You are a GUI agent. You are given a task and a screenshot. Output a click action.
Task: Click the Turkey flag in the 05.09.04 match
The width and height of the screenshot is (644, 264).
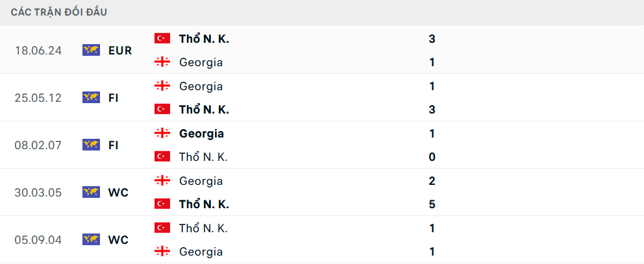[x=162, y=228]
